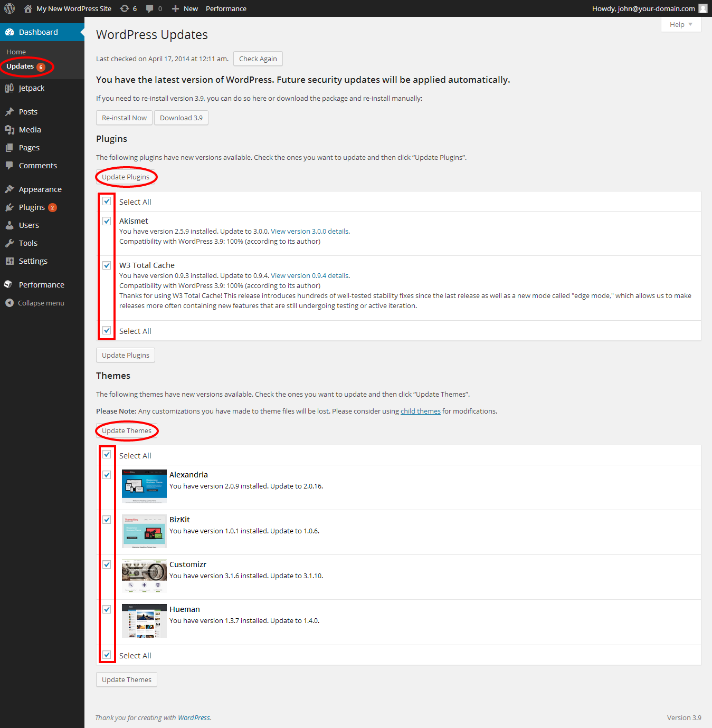Click the Dashboard gauge icon in sidebar
The height and width of the screenshot is (728, 712).
[10, 32]
